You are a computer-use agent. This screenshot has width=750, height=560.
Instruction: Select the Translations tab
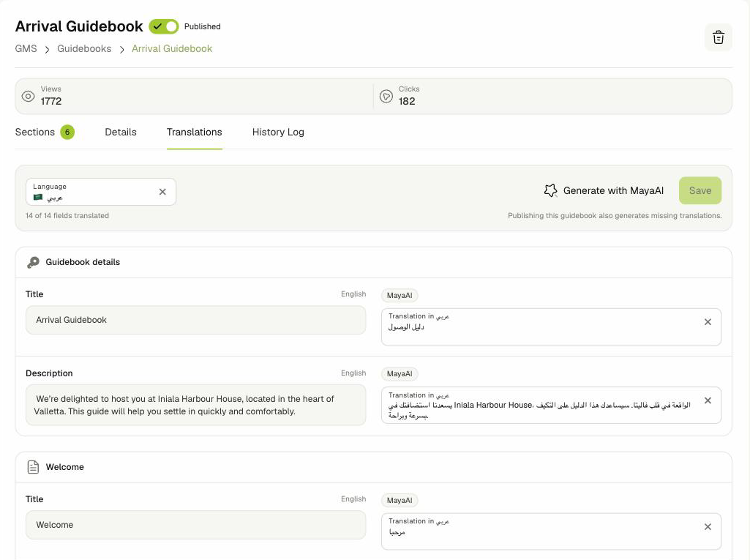pos(194,132)
